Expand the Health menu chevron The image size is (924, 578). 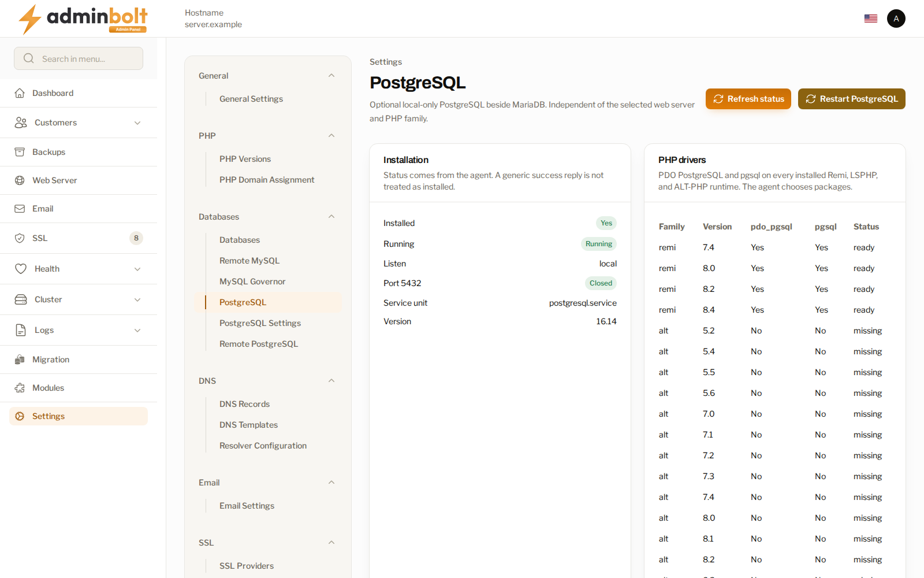pos(137,269)
